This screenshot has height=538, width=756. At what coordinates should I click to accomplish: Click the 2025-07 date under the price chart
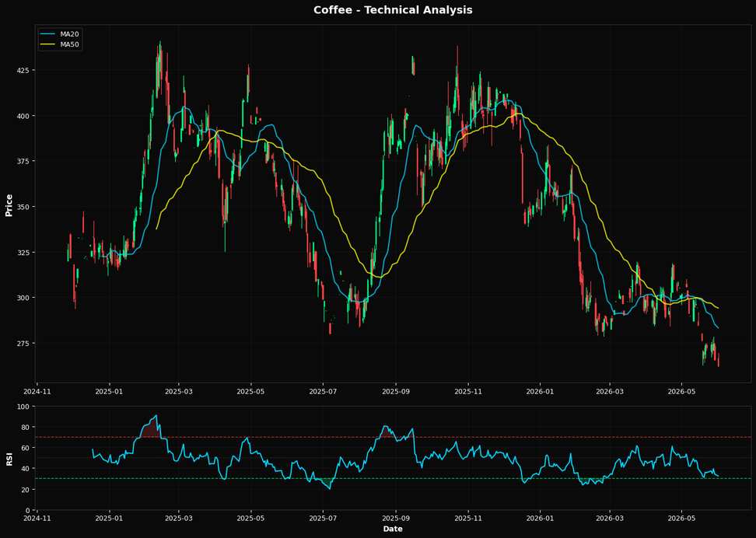[x=324, y=392]
